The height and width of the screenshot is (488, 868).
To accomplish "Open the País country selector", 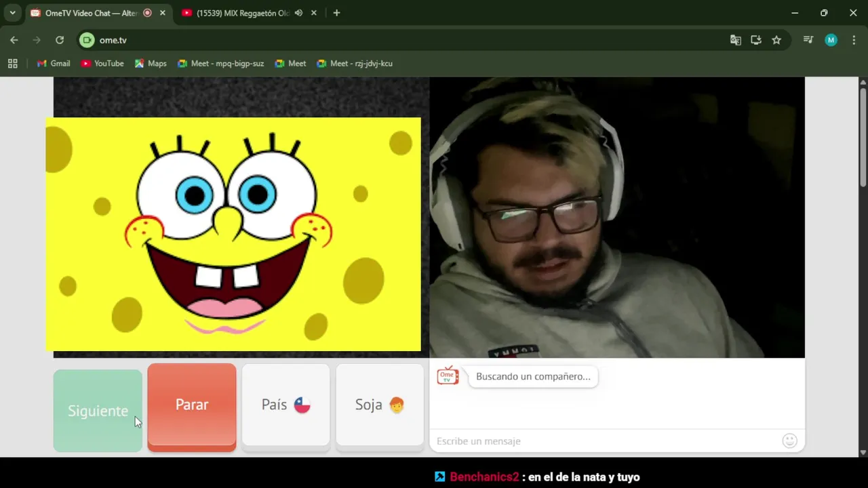I will [x=285, y=406].
